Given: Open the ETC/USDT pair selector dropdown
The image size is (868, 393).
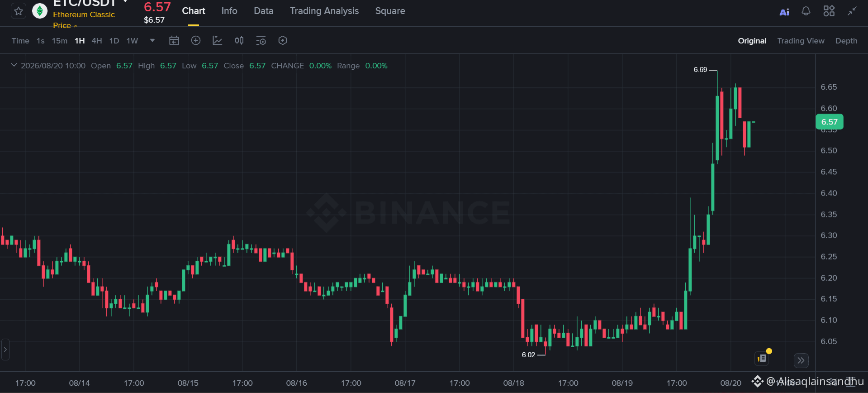Looking at the screenshot, I should point(125,2).
